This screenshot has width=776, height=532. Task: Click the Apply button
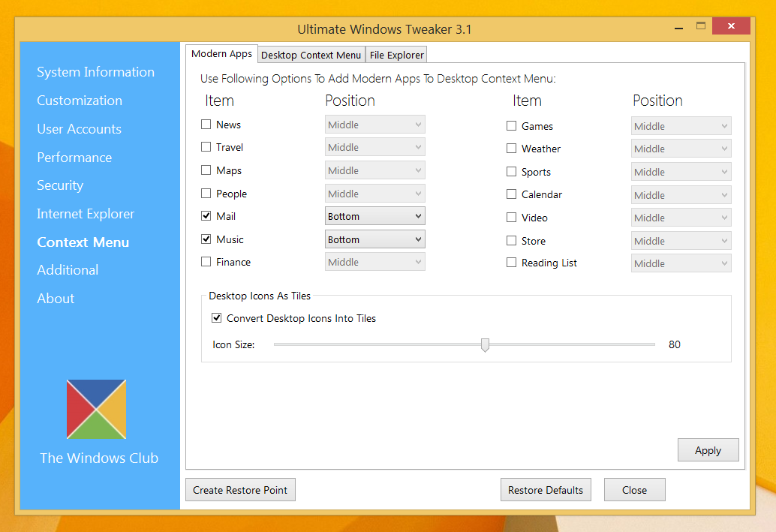click(708, 449)
